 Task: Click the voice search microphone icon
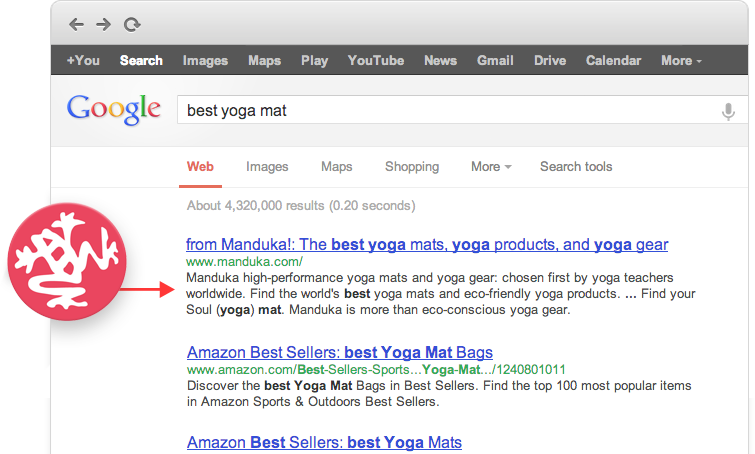point(728,111)
